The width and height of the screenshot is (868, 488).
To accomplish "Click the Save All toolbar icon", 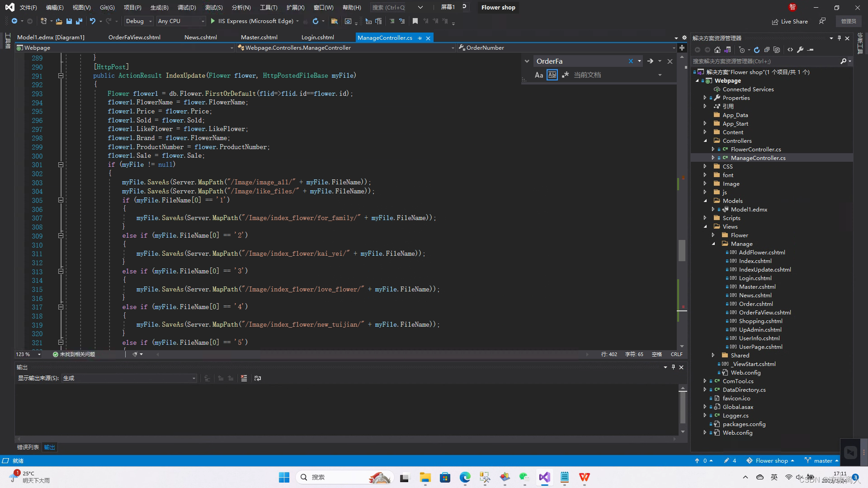I will coord(79,21).
